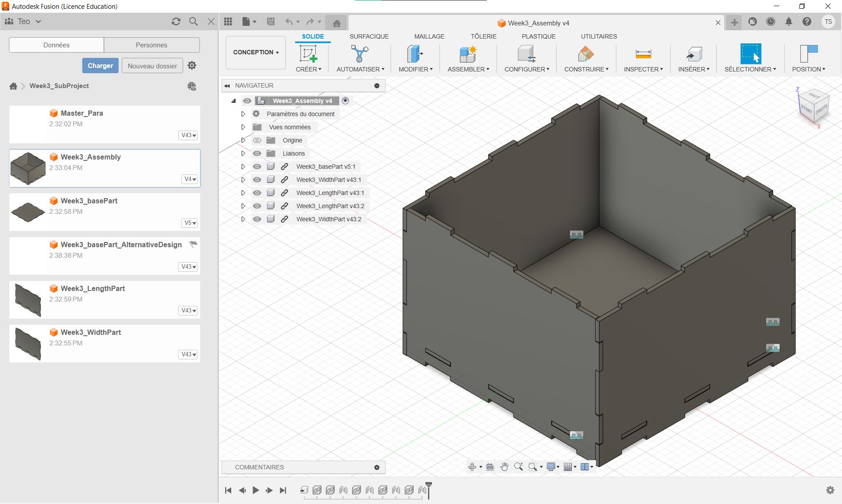
Task: Click the orbit navigation tool
Action: pos(472,467)
